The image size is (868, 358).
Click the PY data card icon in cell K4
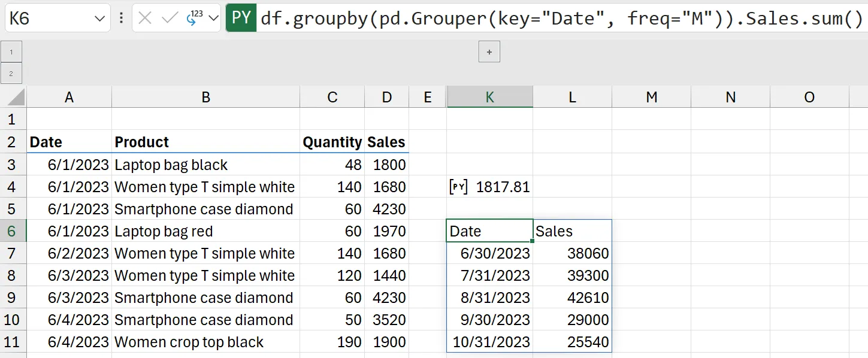click(459, 186)
